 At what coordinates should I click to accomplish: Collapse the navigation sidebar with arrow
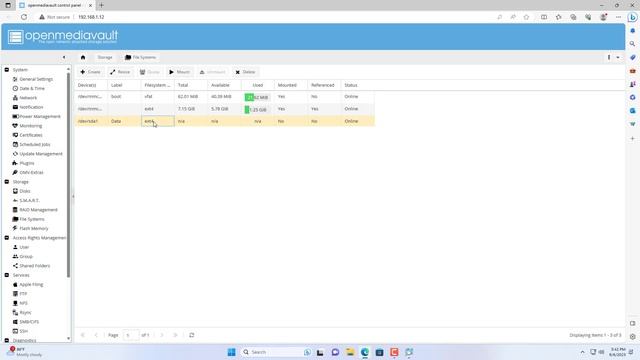(64, 58)
